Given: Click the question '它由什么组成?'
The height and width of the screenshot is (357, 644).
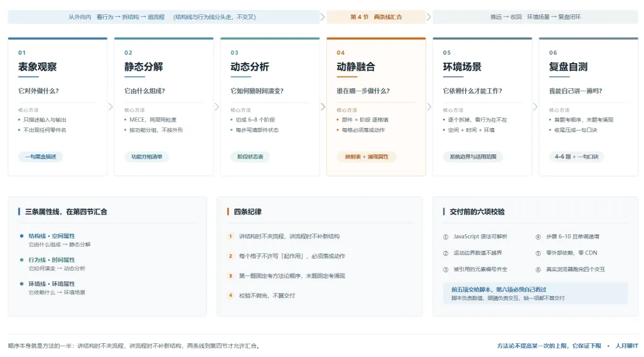Looking at the screenshot, I should pyautogui.click(x=144, y=91).
